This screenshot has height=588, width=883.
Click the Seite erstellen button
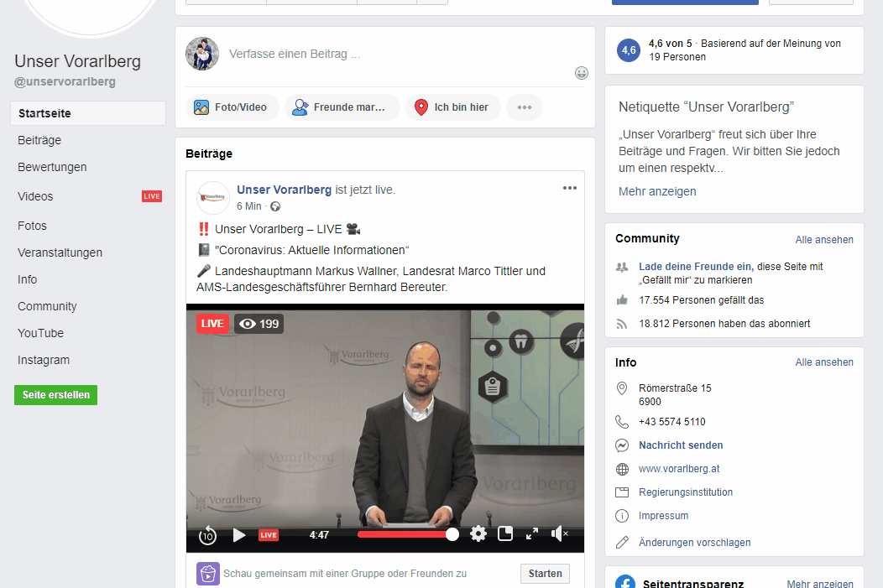click(55, 395)
